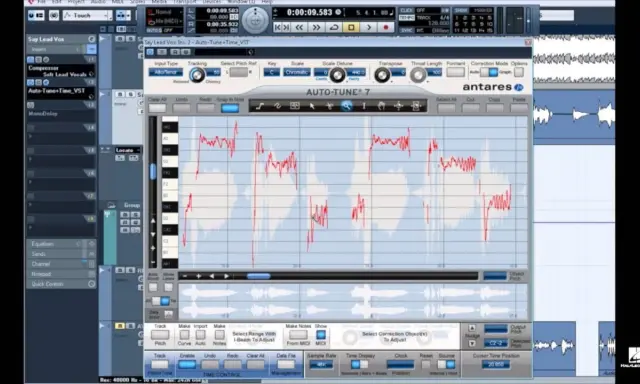This screenshot has width=640, height=384.
Task: Expand the Quick Controls inspector section
Action: click(61, 284)
